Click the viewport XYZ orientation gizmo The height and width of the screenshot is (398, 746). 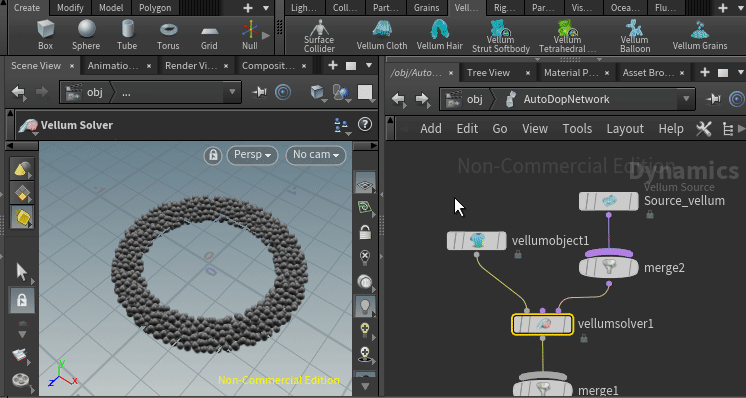[x=62, y=374]
